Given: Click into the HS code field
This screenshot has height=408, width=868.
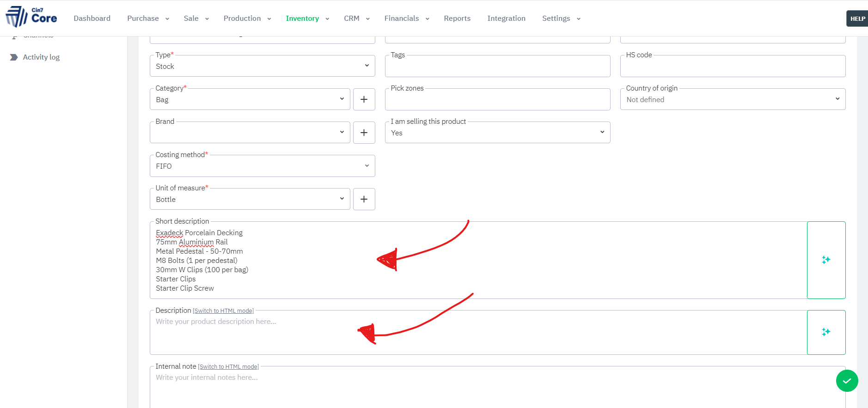Looking at the screenshot, I should pos(733,67).
